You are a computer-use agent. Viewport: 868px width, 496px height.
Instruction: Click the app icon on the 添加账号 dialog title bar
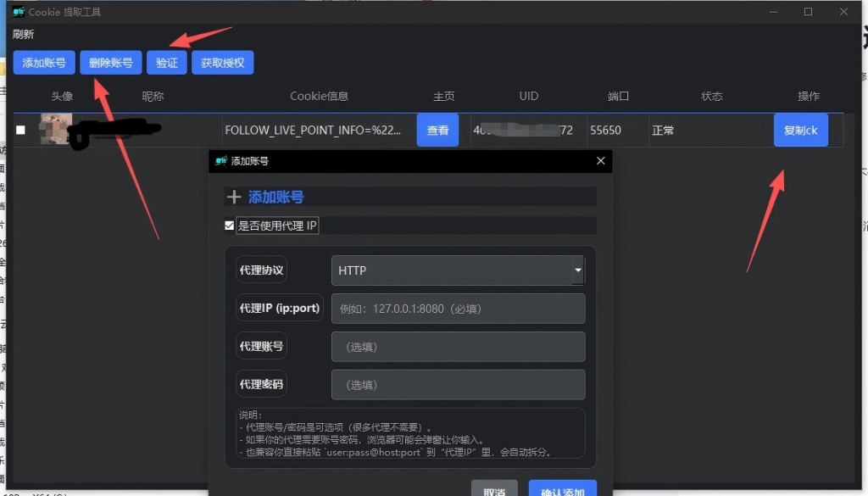click(x=220, y=160)
